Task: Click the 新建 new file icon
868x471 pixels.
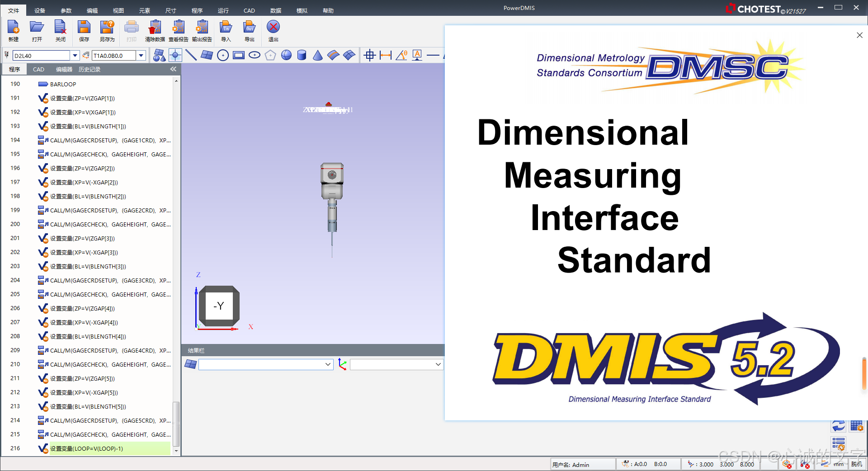Action: click(x=14, y=31)
